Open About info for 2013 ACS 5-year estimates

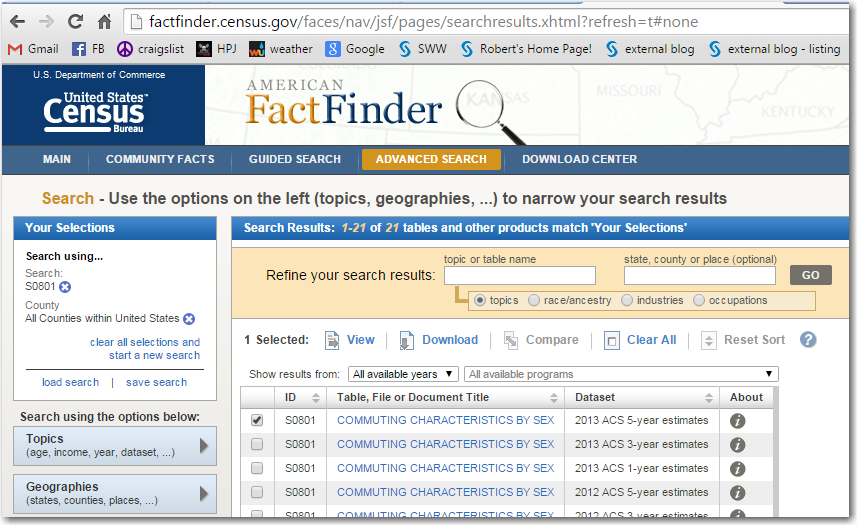738,421
